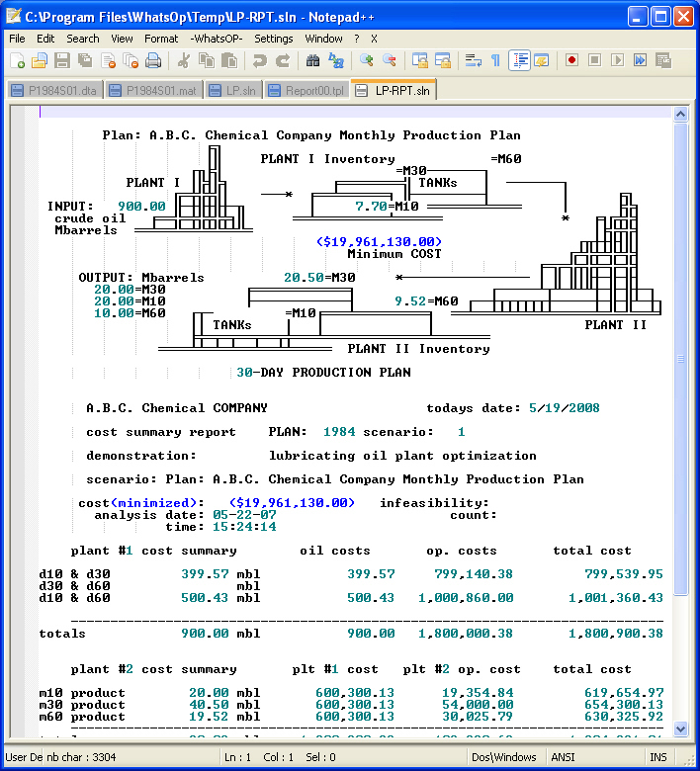Click the INPUT value 900.00

(x=141, y=206)
